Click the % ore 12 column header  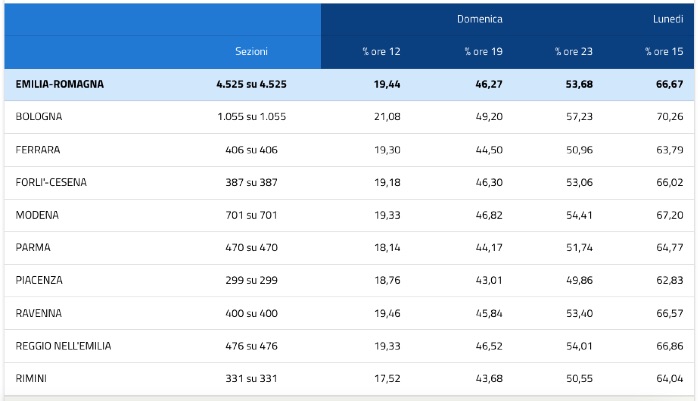click(x=381, y=51)
